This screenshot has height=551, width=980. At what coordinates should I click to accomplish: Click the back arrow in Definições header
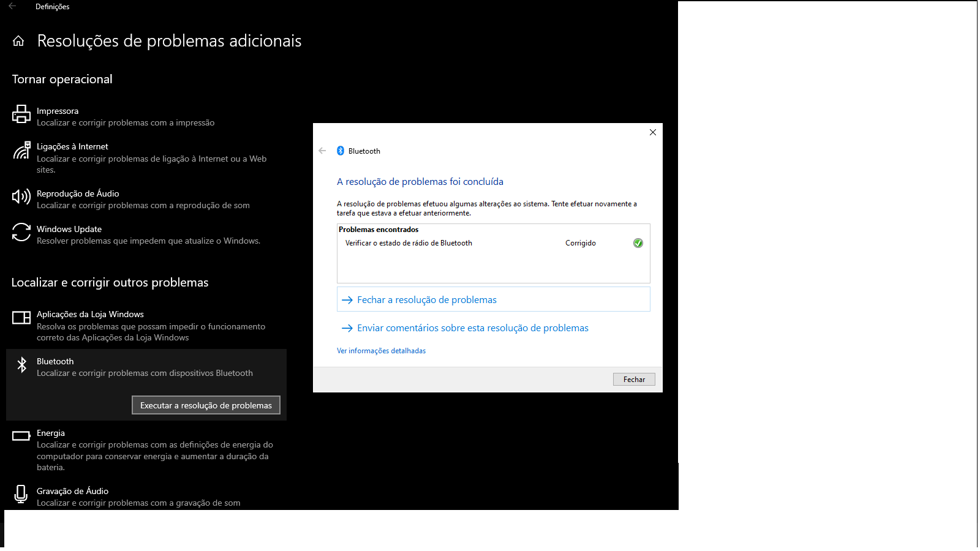coord(12,6)
